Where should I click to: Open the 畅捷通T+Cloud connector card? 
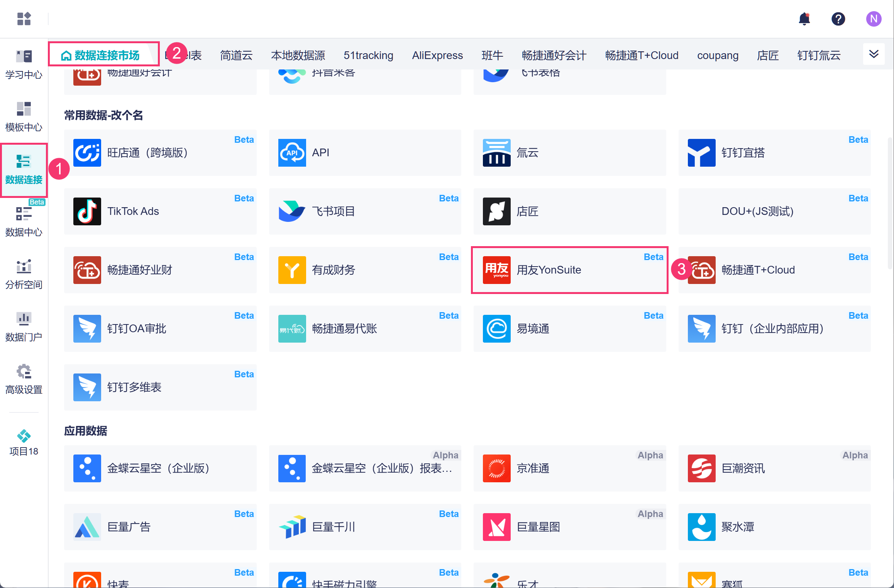coord(775,270)
